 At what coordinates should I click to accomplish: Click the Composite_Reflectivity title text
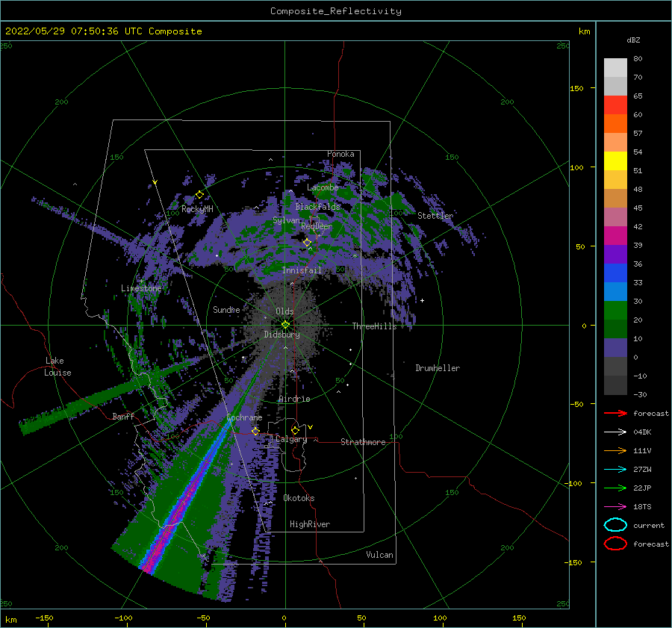pos(335,11)
